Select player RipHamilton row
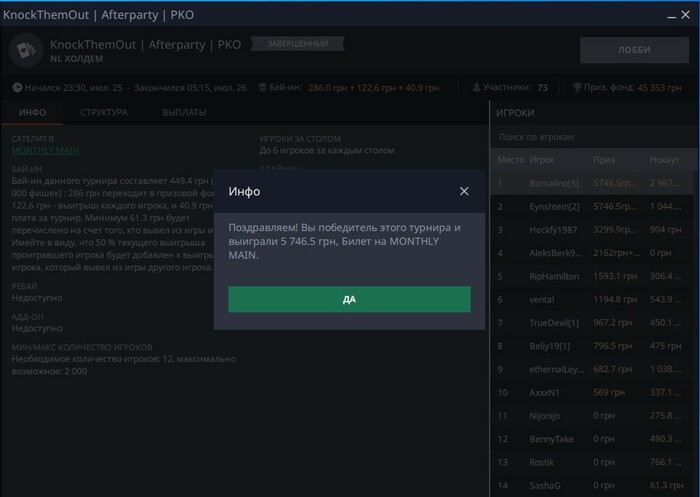This screenshot has width=700, height=497. [x=592, y=276]
